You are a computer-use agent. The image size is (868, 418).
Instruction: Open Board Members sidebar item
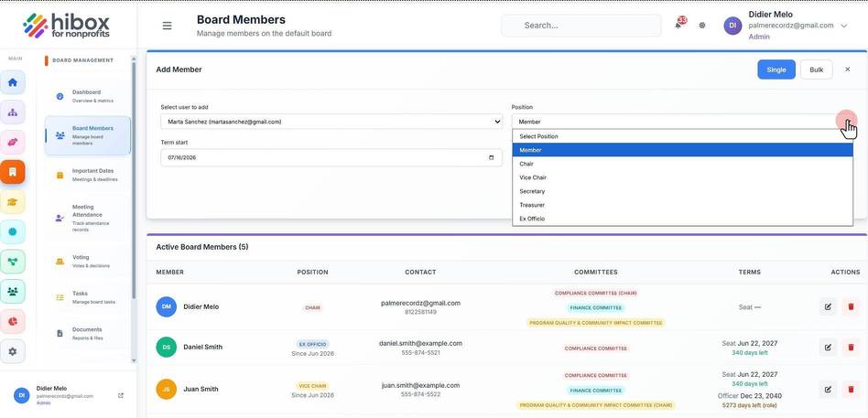(x=88, y=135)
